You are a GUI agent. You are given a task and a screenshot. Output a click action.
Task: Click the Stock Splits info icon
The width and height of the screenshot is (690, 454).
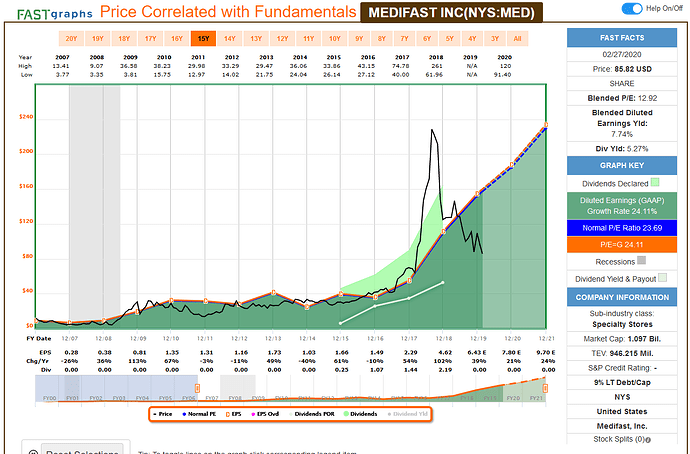pyautogui.click(x=648, y=439)
